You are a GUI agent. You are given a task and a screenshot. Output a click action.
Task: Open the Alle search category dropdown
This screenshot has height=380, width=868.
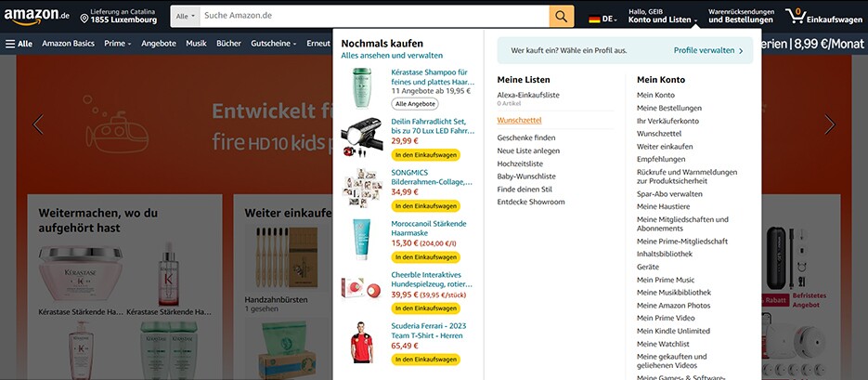[x=185, y=17]
